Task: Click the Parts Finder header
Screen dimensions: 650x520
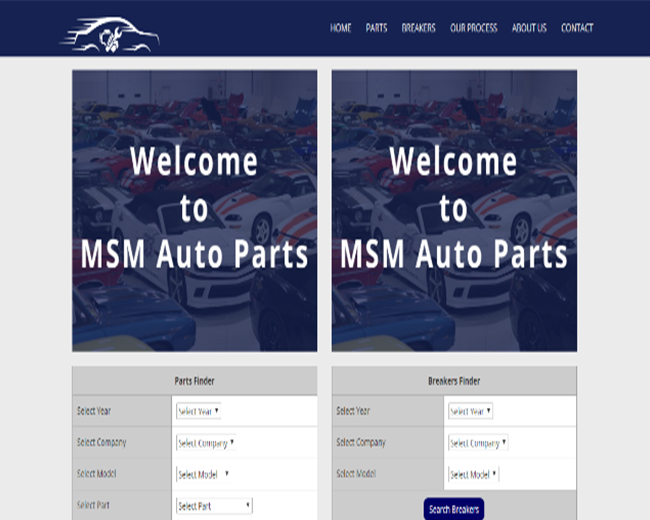Action: 194,381
